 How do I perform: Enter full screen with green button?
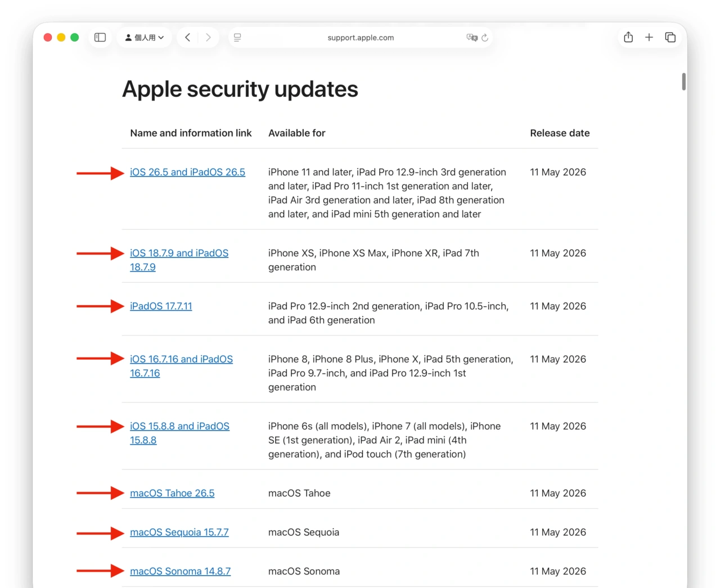point(75,38)
